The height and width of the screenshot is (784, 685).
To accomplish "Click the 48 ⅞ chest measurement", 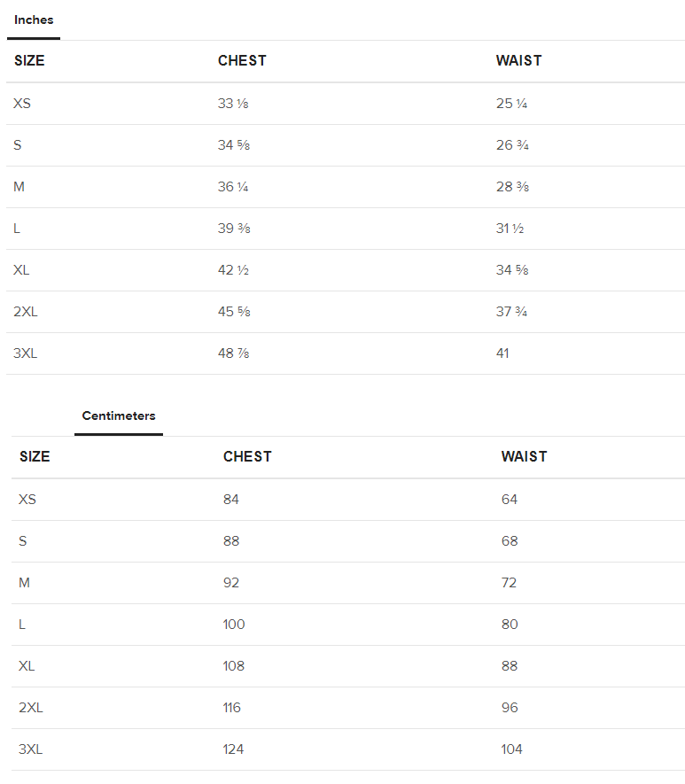I will pos(233,353).
